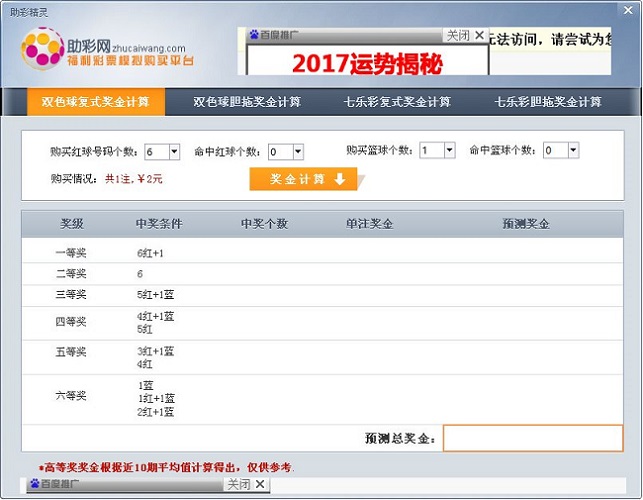This screenshot has width=643, height=500.
Task: Switch to 双色球胆拖奖金计算 tab
Action: pyautogui.click(x=247, y=101)
